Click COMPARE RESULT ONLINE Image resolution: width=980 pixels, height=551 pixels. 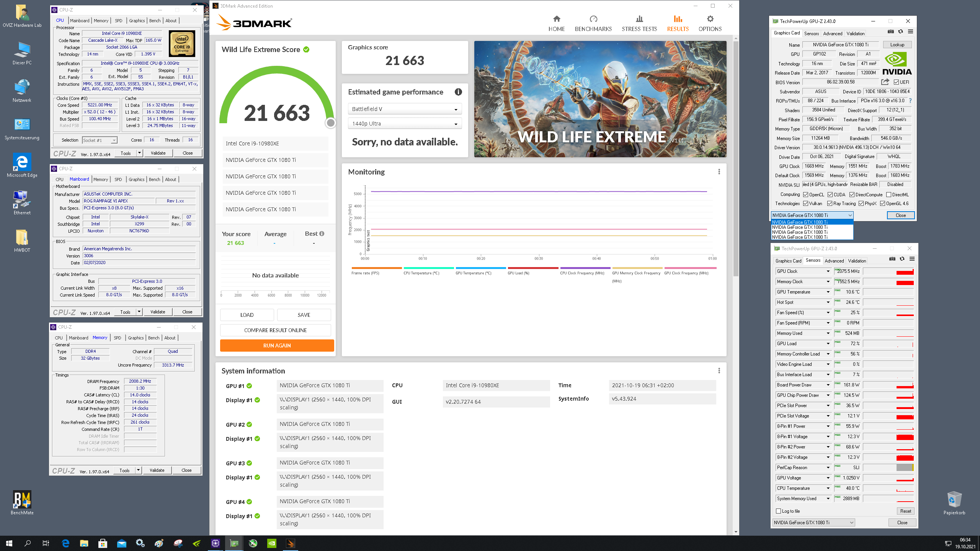click(275, 330)
